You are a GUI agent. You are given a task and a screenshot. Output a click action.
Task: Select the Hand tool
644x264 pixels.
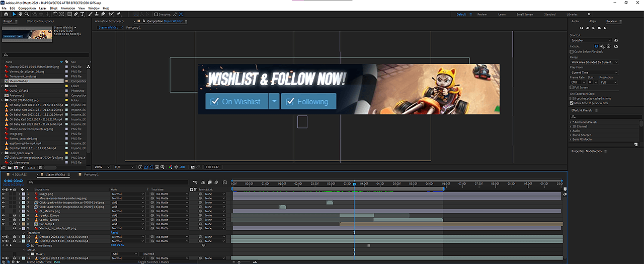tap(20, 14)
